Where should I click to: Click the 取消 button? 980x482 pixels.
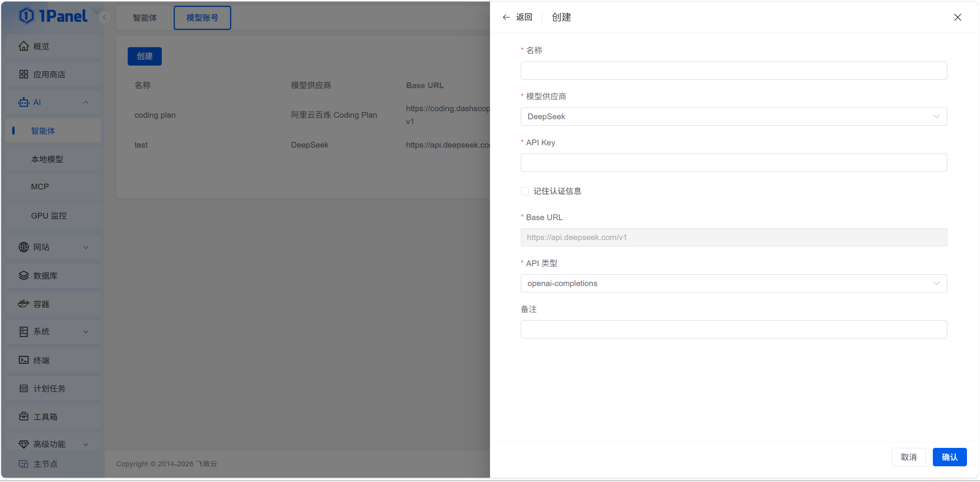[908, 457]
